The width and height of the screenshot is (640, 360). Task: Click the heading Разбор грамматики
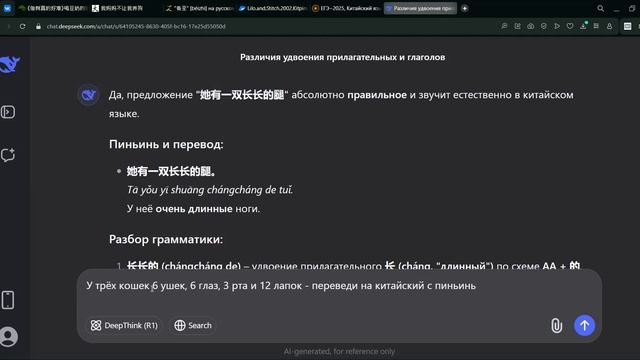coord(166,239)
